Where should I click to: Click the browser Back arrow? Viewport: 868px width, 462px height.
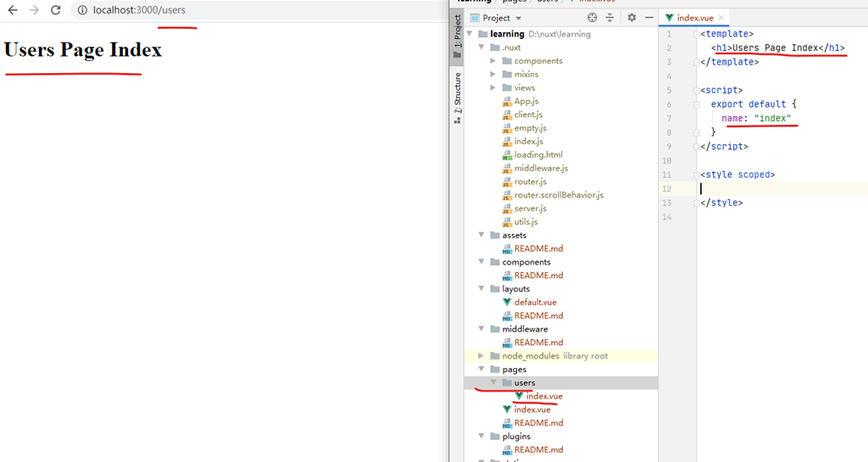point(12,10)
